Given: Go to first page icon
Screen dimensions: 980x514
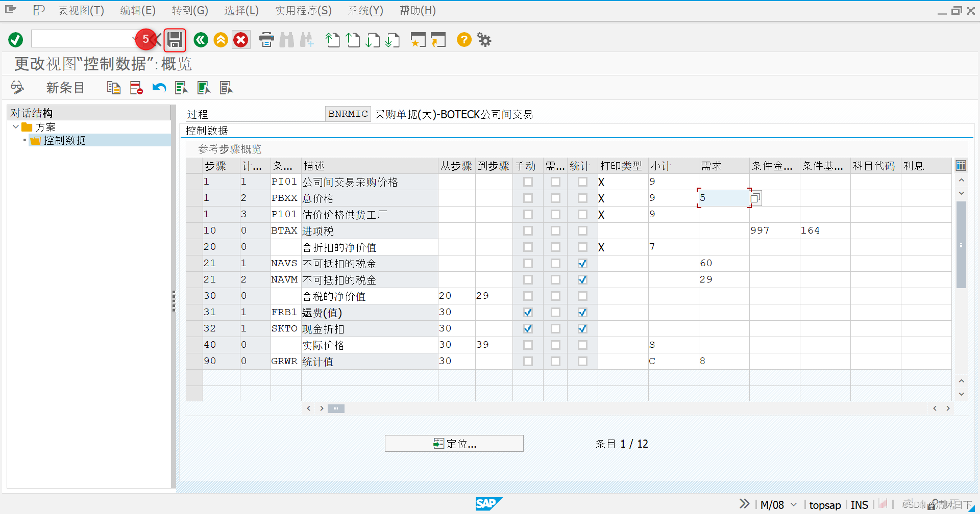Looking at the screenshot, I should (333, 40).
